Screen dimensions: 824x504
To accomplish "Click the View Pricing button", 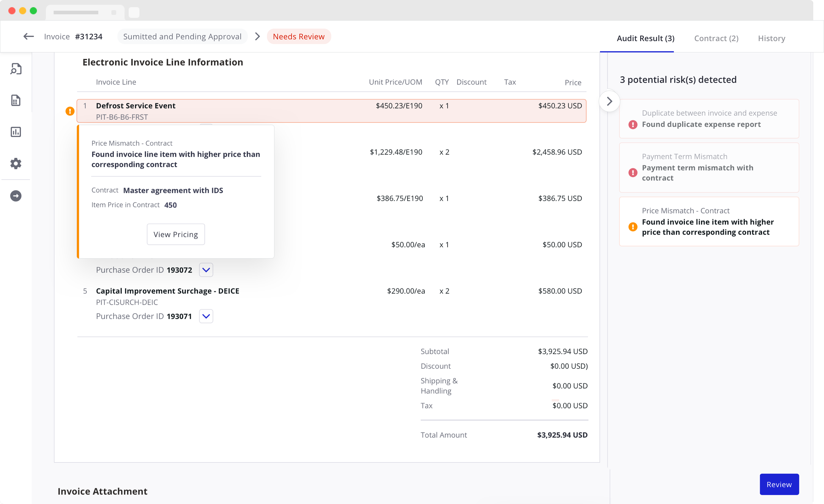I will [x=175, y=234].
